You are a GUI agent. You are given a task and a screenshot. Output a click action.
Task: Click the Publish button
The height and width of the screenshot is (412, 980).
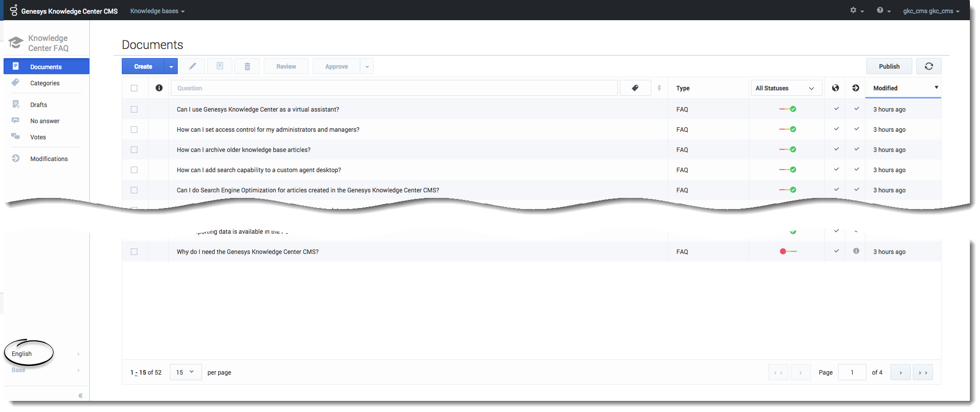coord(889,66)
